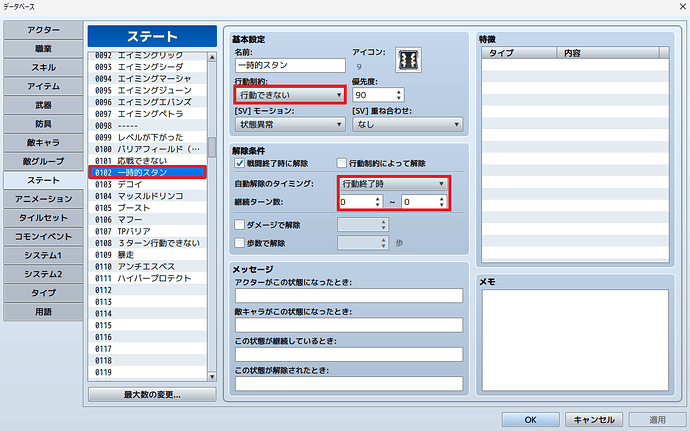The width and height of the screenshot is (690, 431).
Task: Click inside the メモ text area
Action: coord(575,340)
